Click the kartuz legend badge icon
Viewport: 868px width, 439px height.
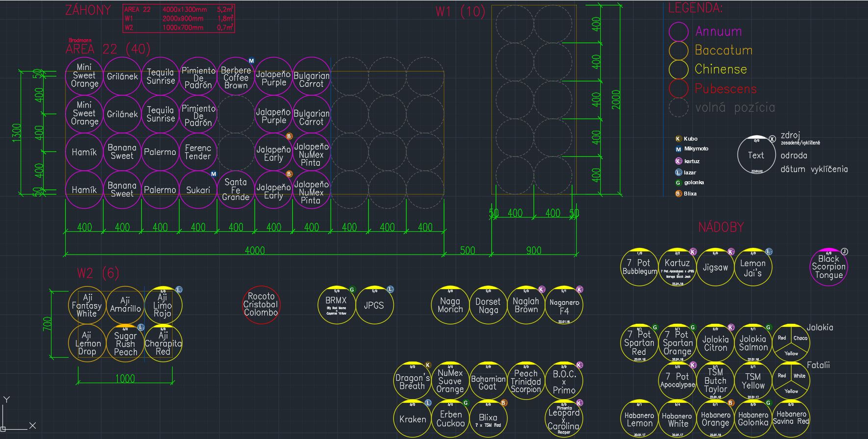pos(678,161)
